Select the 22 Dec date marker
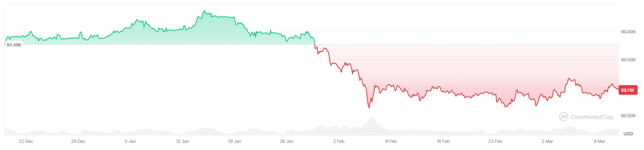 click(26, 141)
